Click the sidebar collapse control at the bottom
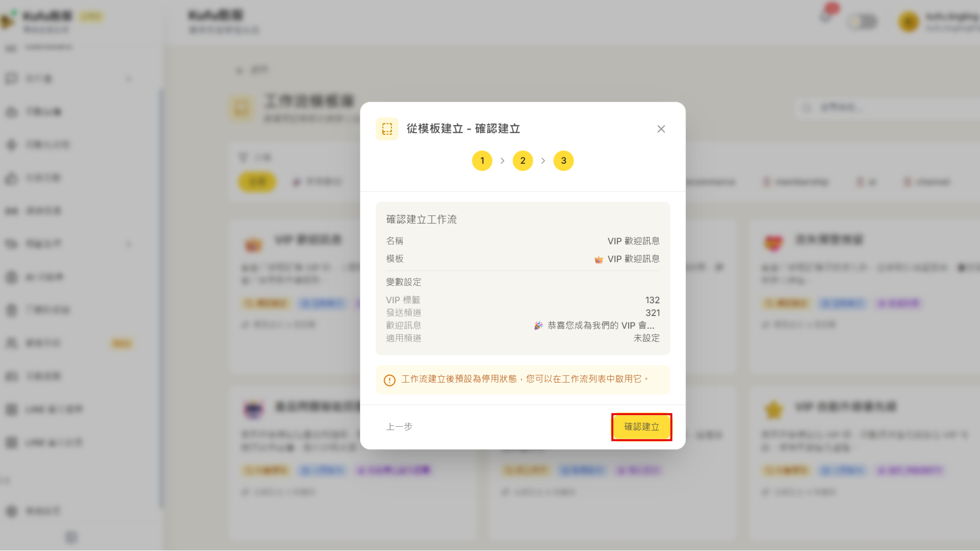The height and width of the screenshot is (551, 980). coord(70,537)
